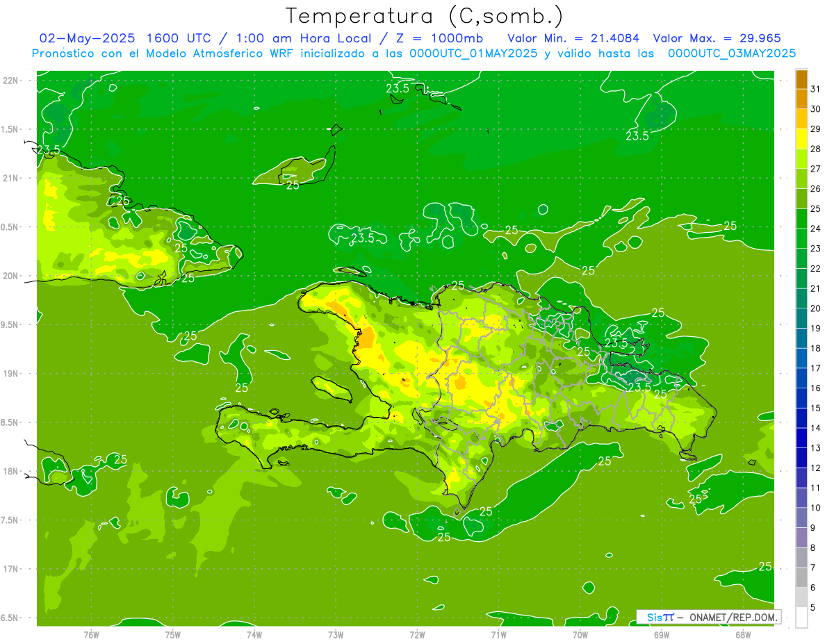Click the '15' value on the color scale

click(815, 408)
